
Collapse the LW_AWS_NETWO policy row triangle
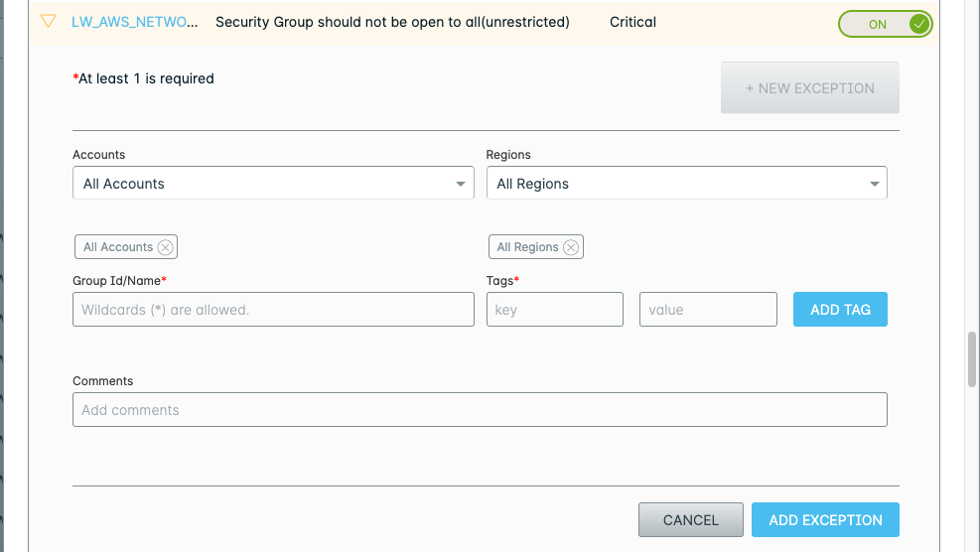(x=48, y=21)
